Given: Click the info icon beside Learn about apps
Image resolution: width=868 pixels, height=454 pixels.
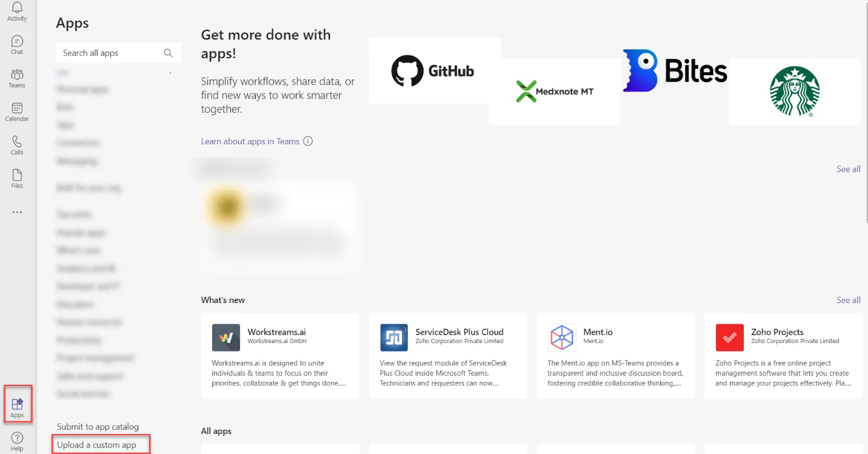Looking at the screenshot, I should [308, 141].
